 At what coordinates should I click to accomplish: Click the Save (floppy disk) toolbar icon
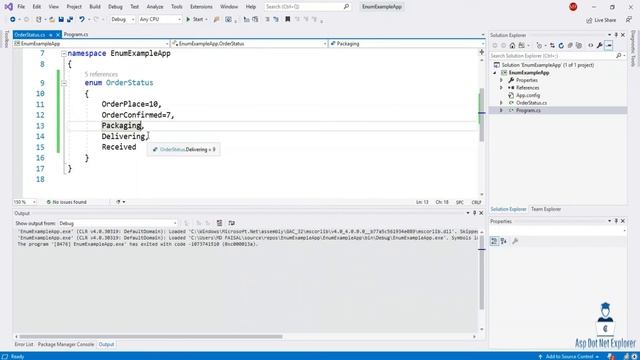pyautogui.click(x=61, y=19)
